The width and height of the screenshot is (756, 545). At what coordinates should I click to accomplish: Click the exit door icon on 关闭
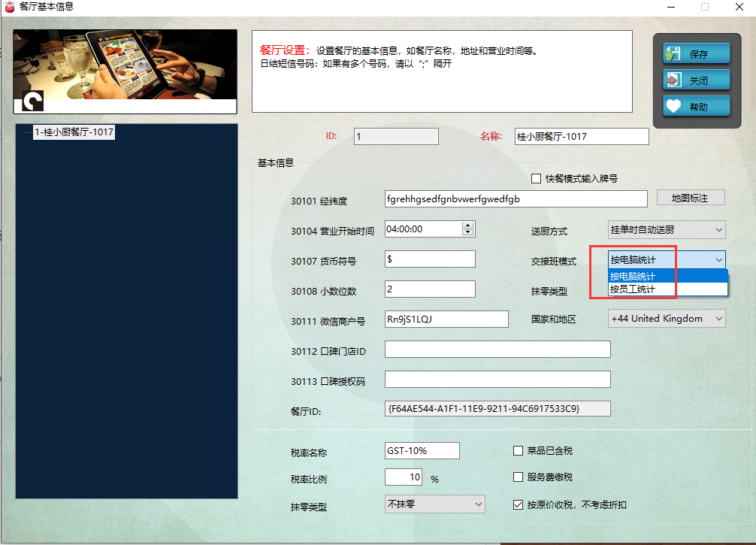(x=673, y=80)
